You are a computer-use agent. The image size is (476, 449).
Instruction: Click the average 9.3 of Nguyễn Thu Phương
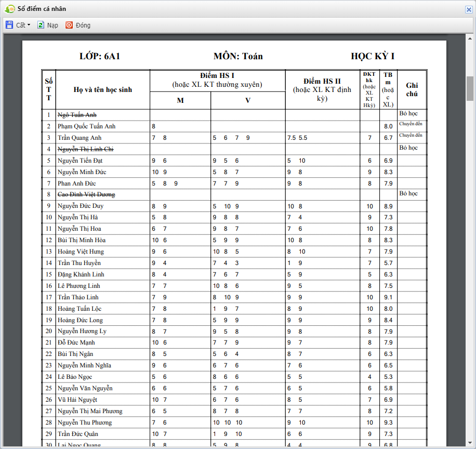coord(388,422)
